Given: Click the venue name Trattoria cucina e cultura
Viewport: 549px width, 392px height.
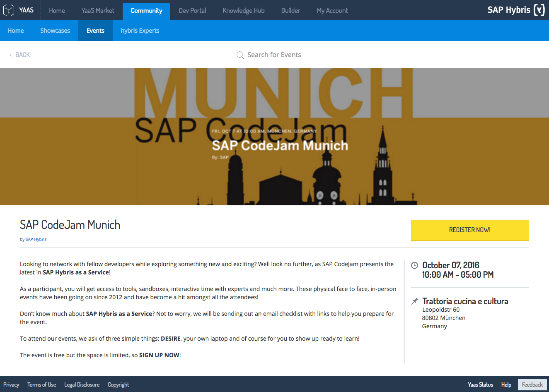Looking at the screenshot, I should pyautogui.click(x=465, y=301).
